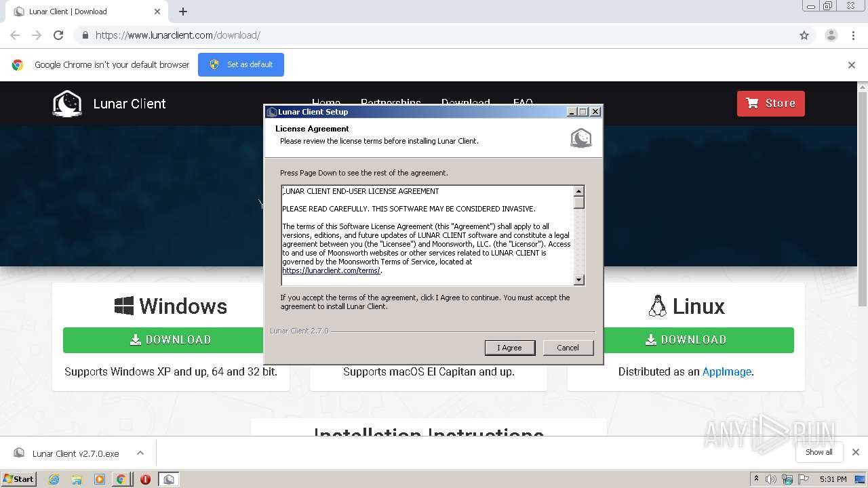
Task: Click the Lunar Client icon in installer header
Action: point(581,138)
